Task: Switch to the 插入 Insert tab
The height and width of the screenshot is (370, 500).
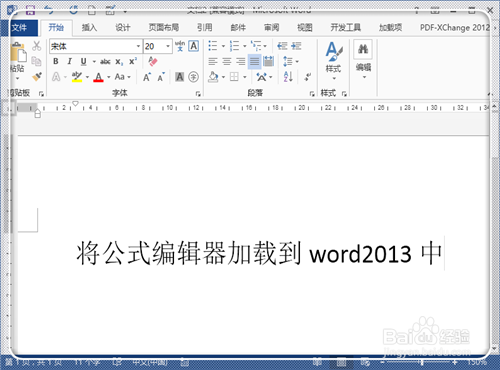Action: tap(89, 28)
